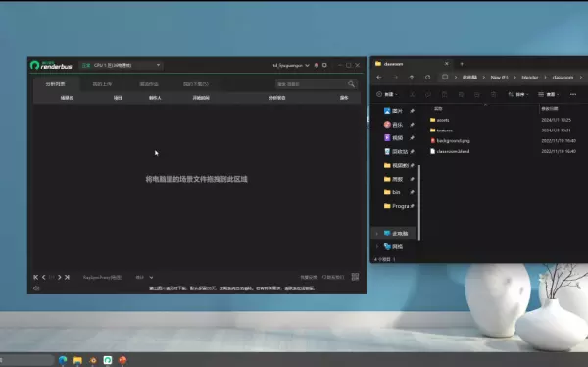Click the Blender breadcrumb in address bar
The image size is (588, 367).
point(530,78)
